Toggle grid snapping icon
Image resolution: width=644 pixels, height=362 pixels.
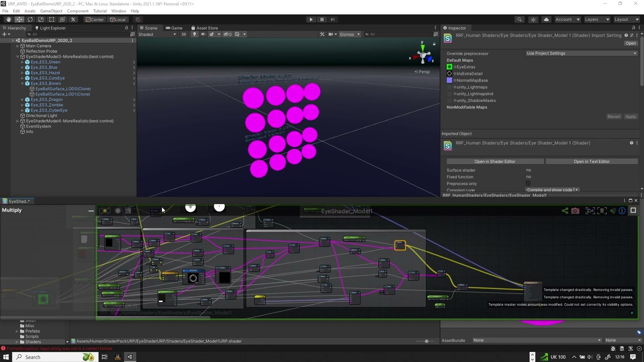pos(137,20)
